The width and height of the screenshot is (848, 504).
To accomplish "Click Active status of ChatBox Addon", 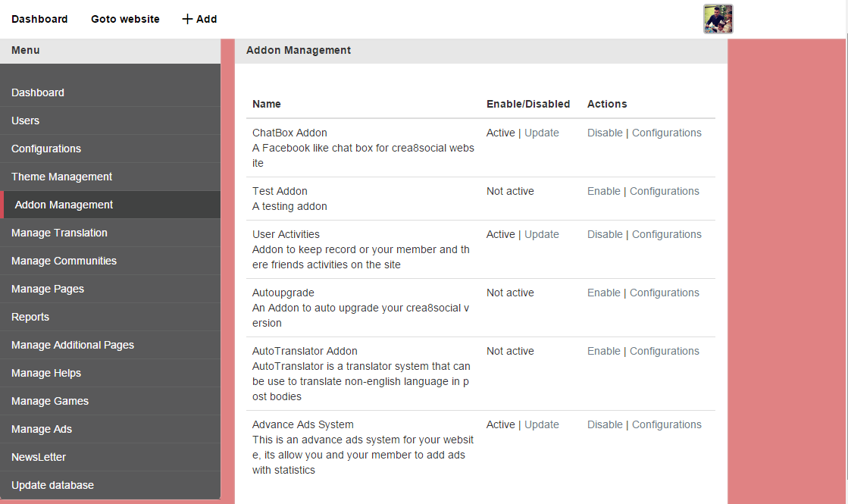I will [x=500, y=133].
